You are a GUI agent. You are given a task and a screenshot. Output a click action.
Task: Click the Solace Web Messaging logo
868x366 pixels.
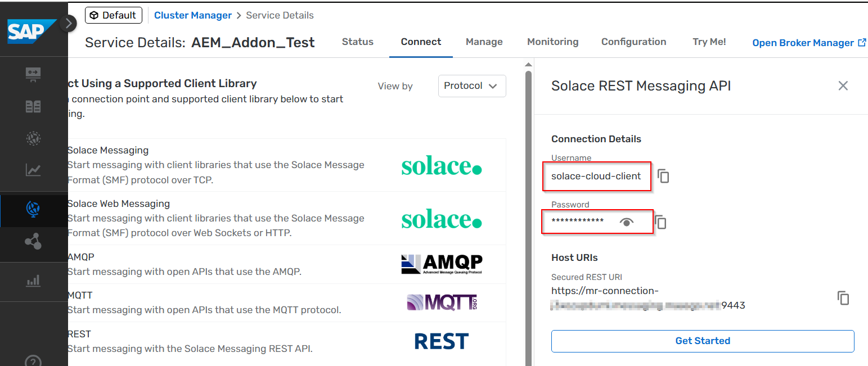pyautogui.click(x=442, y=219)
